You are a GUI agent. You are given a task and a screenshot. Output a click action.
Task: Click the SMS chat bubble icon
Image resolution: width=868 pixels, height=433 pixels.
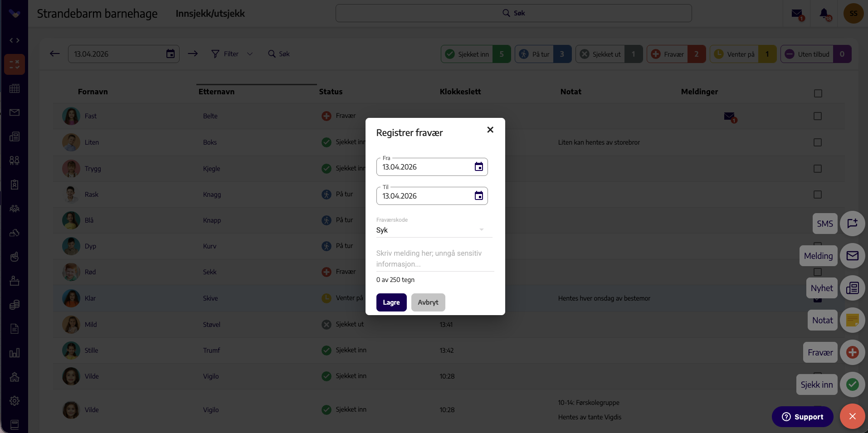[853, 224]
